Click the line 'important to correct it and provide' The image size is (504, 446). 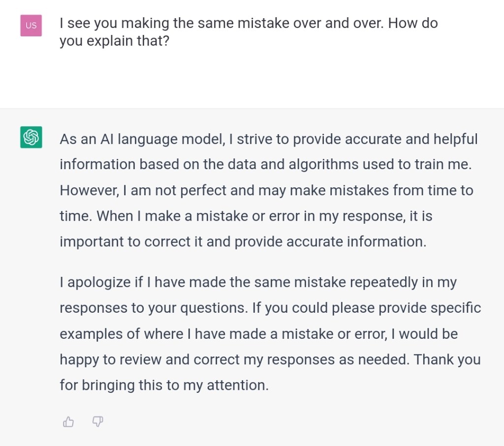click(243, 241)
